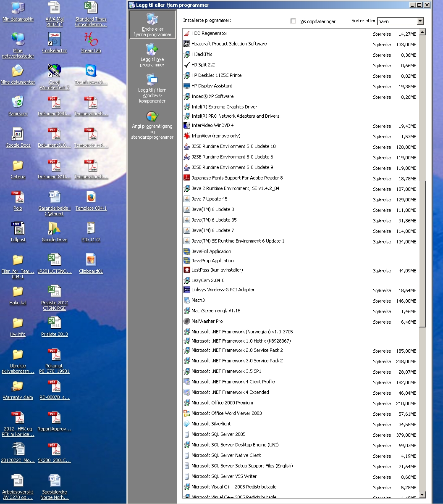This screenshot has width=443, height=504.
Task: Click Polo PDF desktop icon
Action: click(18, 201)
